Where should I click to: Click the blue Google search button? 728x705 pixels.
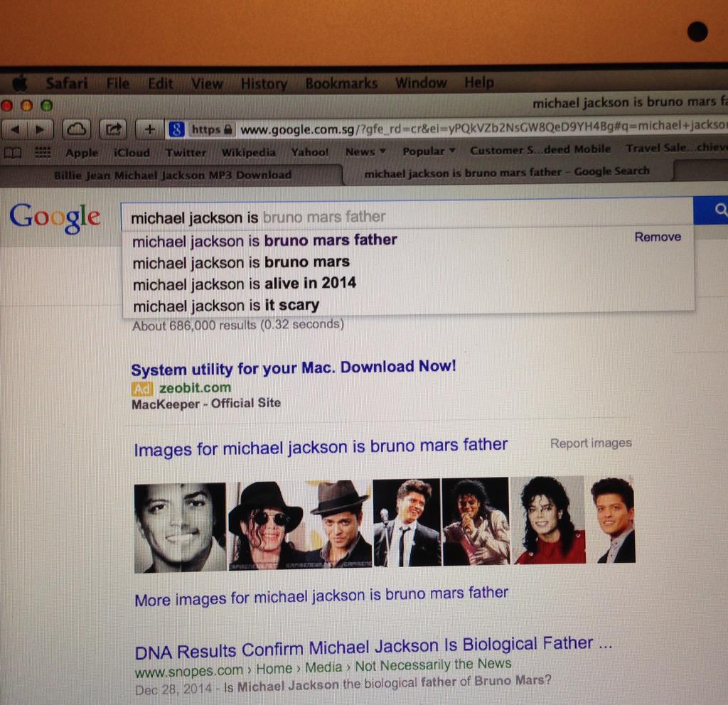point(711,210)
